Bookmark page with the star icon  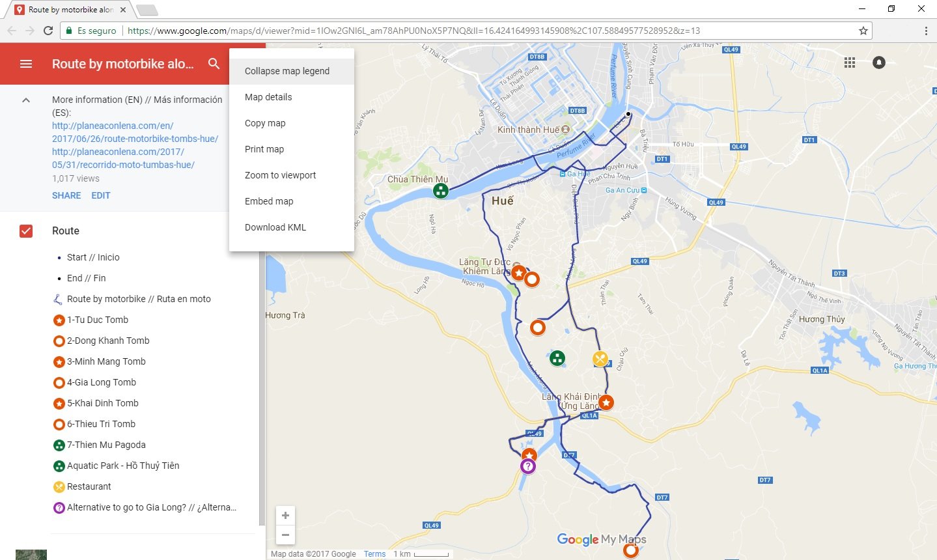[863, 31]
